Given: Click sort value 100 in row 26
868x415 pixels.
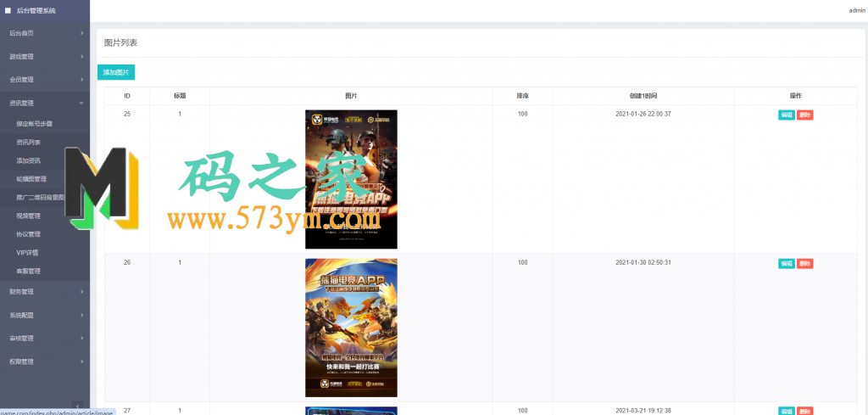Looking at the screenshot, I should click(522, 262).
